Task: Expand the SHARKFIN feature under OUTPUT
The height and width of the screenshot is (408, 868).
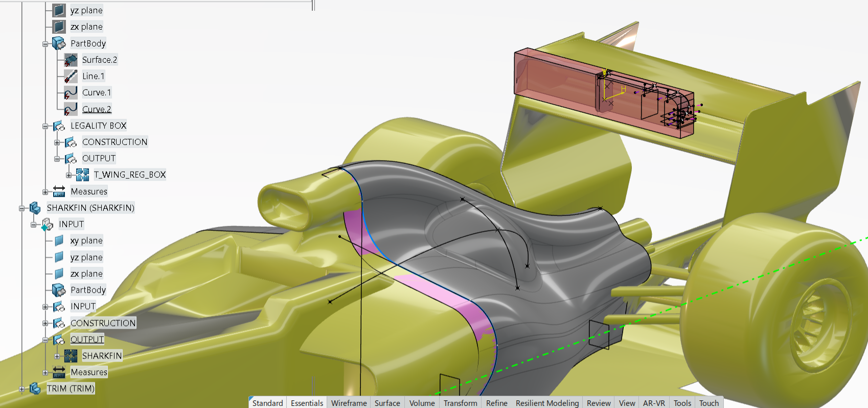Action: [57, 356]
